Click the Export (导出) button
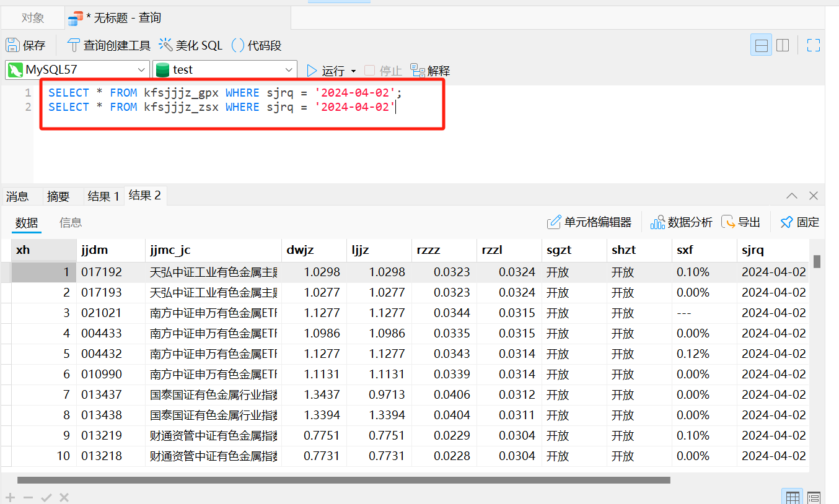The image size is (839, 504). tap(741, 222)
